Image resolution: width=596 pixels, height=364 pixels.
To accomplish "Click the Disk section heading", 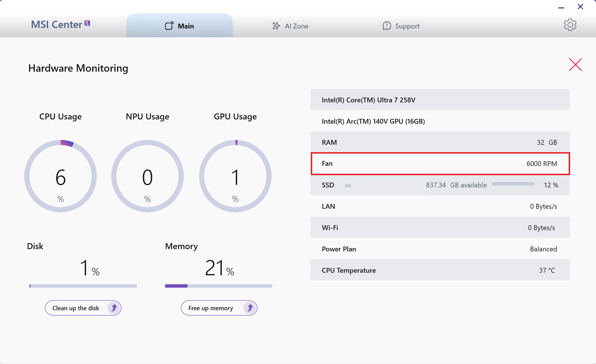I will [35, 246].
